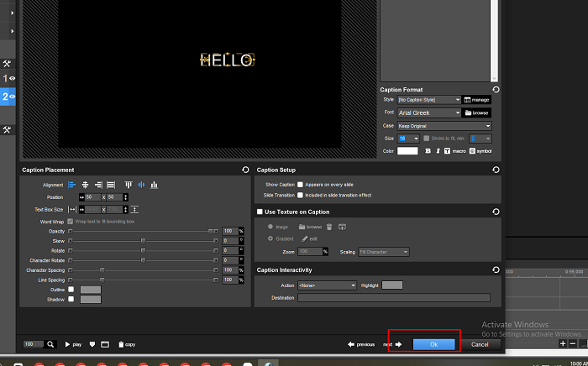This screenshot has width=588, height=366.
Task: Click the Ok button
Action: (434, 345)
